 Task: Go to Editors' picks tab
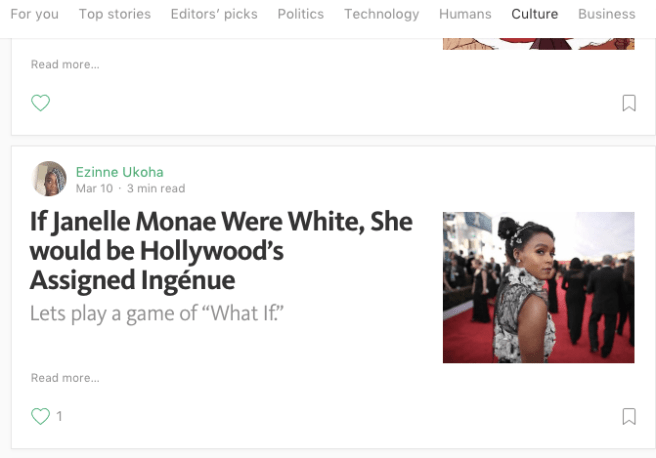[214, 14]
